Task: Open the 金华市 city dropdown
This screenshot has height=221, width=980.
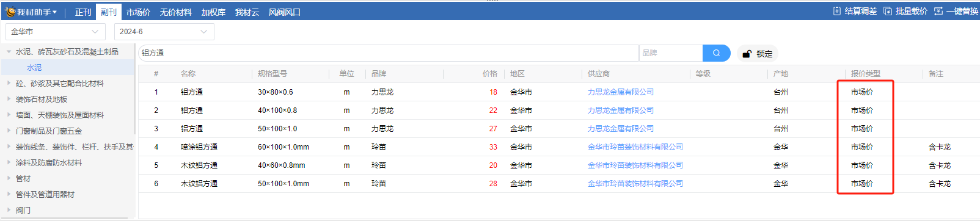Action: (56, 32)
